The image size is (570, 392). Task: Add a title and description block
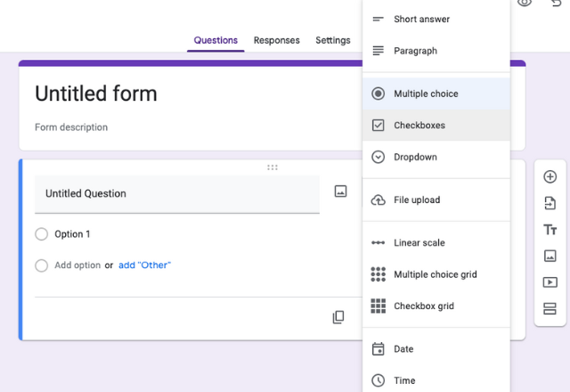pyautogui.click(x=550, y=230)
